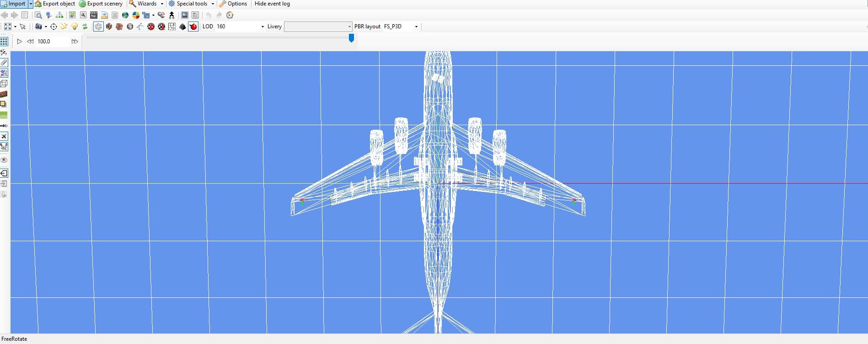Click the undo arrow icon

(x=209, y=15)
